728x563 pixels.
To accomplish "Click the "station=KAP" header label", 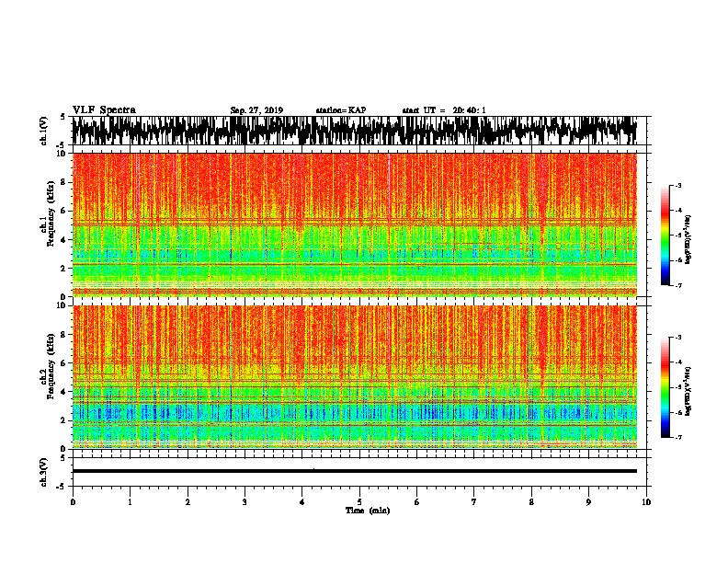I will point(341,110).
